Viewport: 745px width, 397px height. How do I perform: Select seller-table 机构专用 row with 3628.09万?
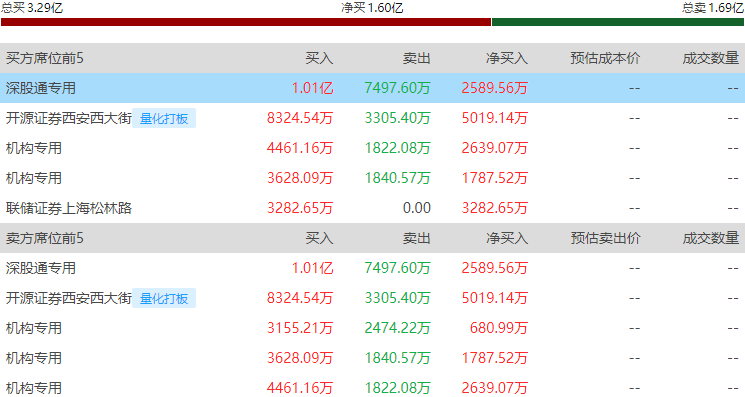coord(372,358)
